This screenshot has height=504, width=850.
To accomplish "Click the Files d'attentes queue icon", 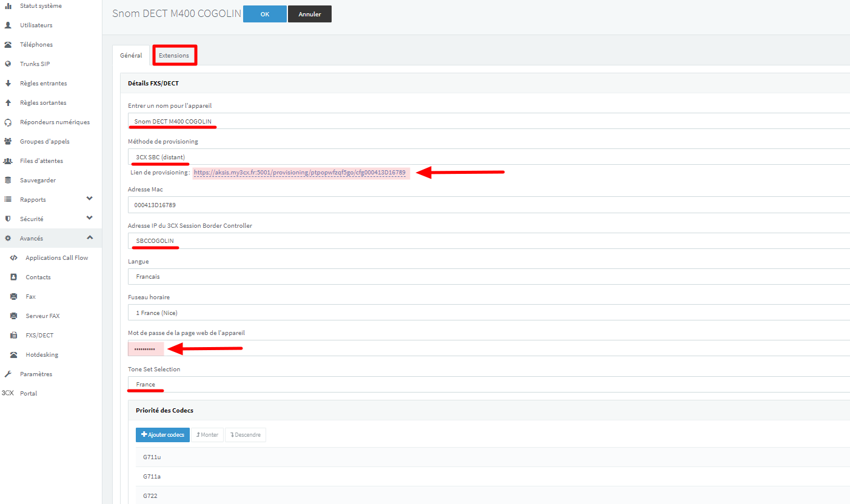I will tap(8, 161).
